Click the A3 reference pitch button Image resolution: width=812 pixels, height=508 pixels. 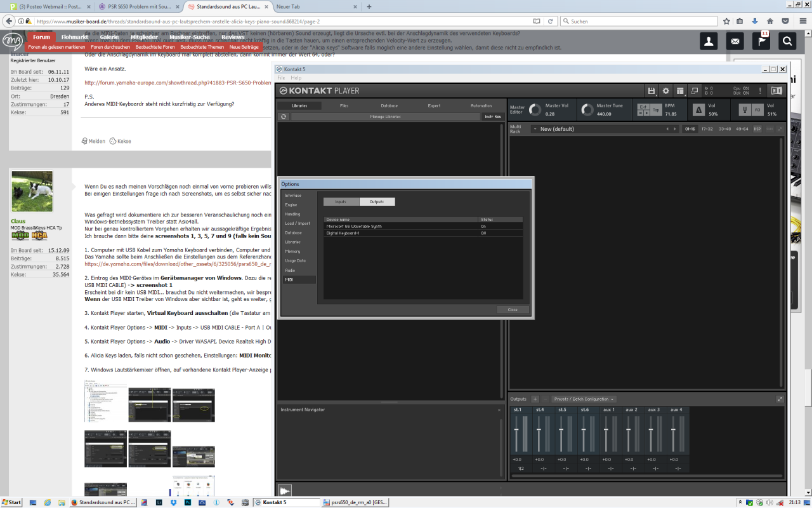pos(756,110)
